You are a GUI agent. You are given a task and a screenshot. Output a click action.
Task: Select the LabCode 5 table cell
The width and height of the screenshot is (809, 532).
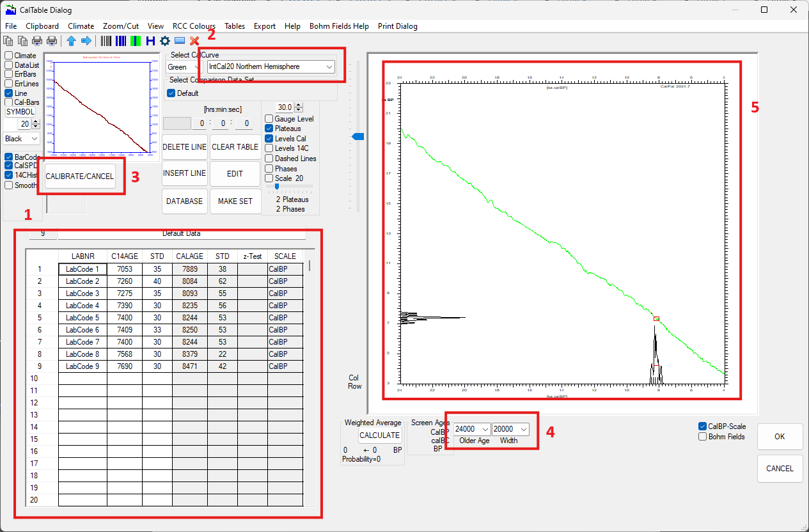[x=82, y=318]
